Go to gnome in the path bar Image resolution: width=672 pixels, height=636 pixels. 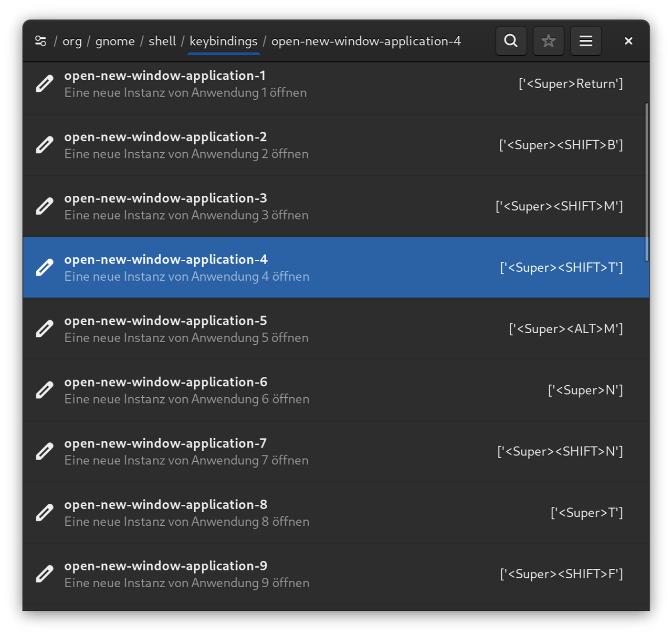tap(115, 41)
